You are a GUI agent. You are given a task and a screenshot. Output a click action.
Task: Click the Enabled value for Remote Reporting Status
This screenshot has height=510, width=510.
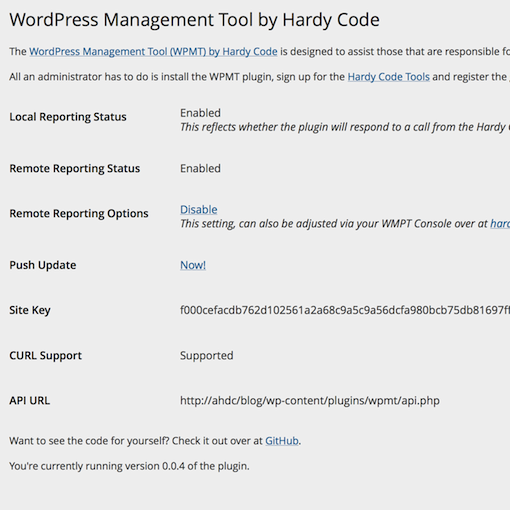point(200,168)
